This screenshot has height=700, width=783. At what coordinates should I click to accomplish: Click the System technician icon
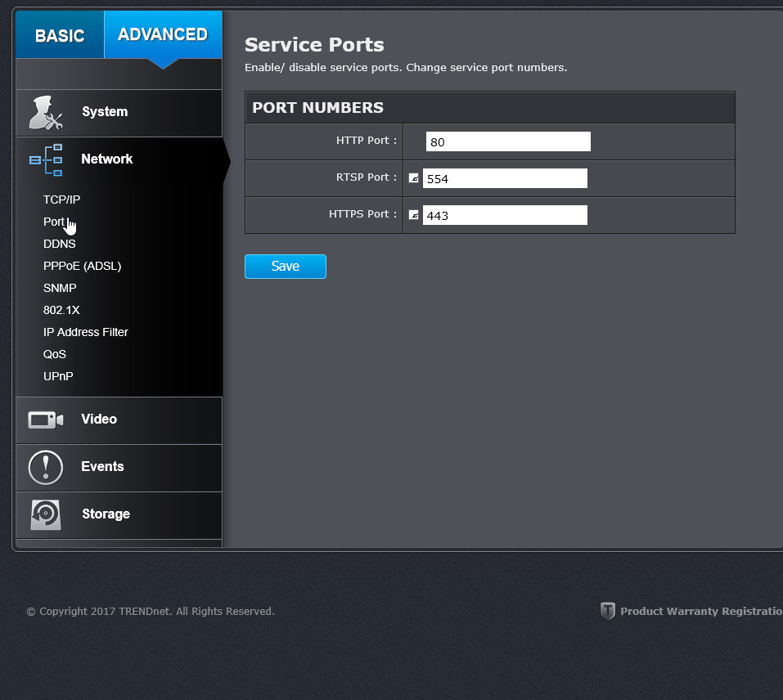(46, 113)
